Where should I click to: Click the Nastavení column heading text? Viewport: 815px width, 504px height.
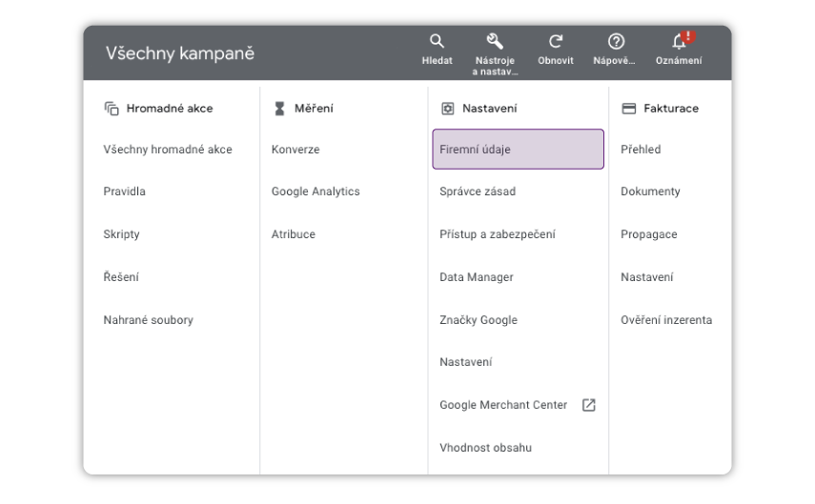(x=490, y=109)
